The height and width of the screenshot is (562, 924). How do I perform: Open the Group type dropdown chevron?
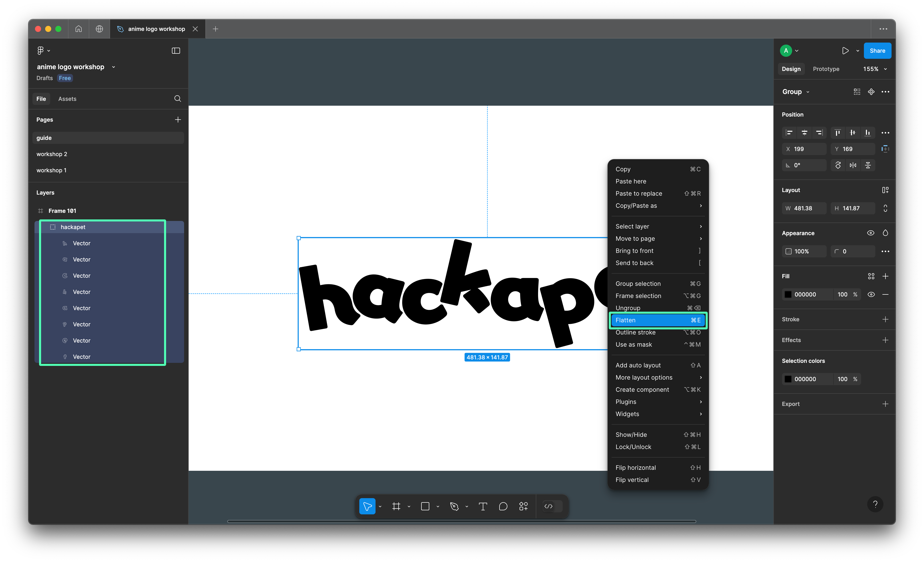808,92
